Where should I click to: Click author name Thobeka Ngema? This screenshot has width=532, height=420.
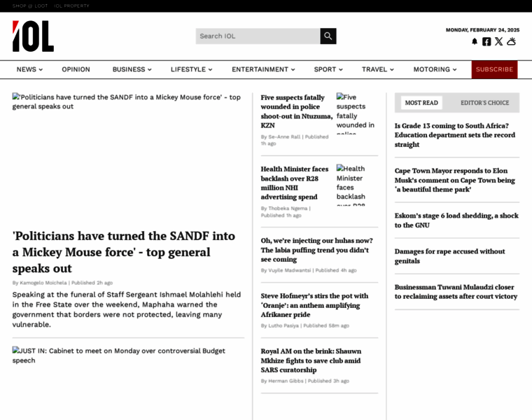click(x=288, y=209)
